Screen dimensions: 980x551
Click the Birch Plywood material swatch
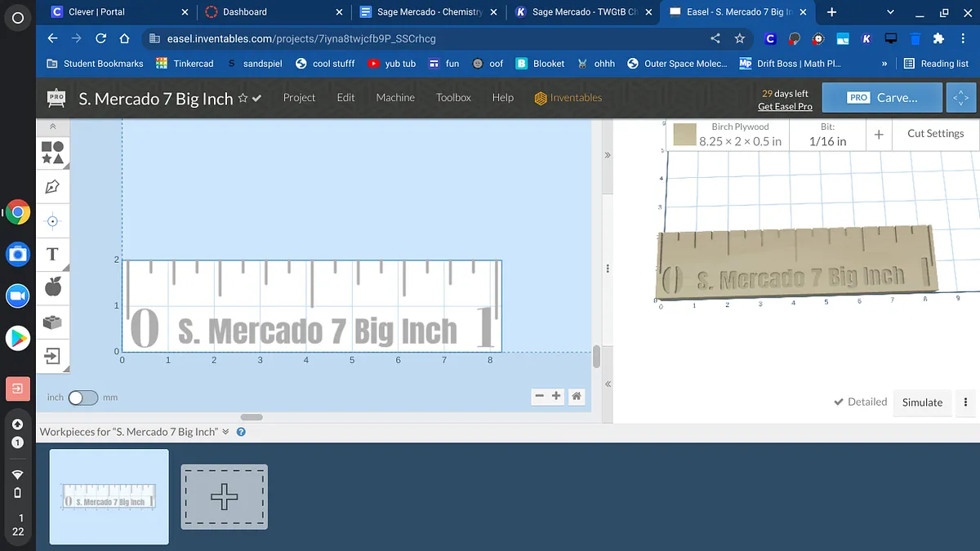click(684, 134)
